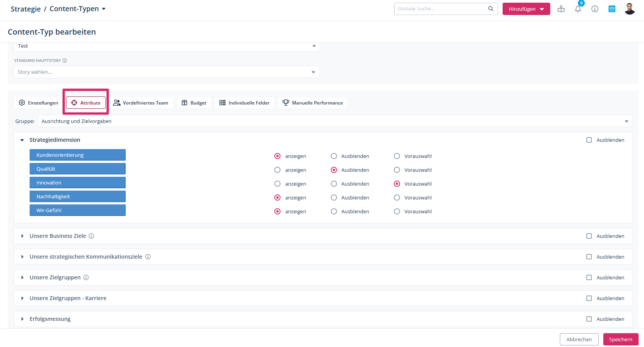This screenshot has height=347, width=644.
Task: Open the Intercom chat icon
Action: (x=612, y=9)
